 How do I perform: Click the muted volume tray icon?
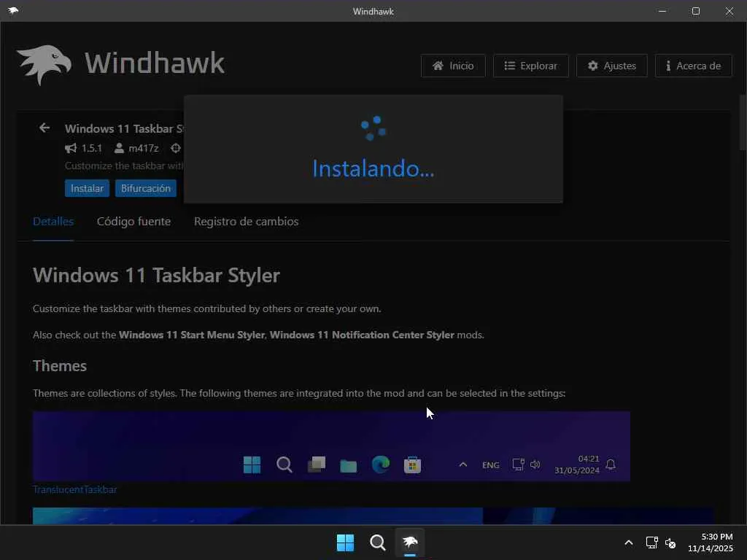670,542
